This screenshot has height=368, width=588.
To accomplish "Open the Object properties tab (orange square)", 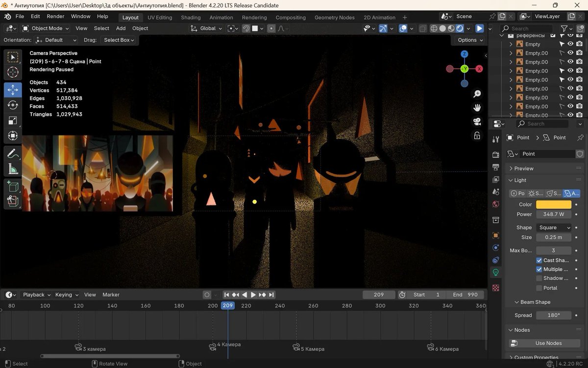I will pos(496,236).
